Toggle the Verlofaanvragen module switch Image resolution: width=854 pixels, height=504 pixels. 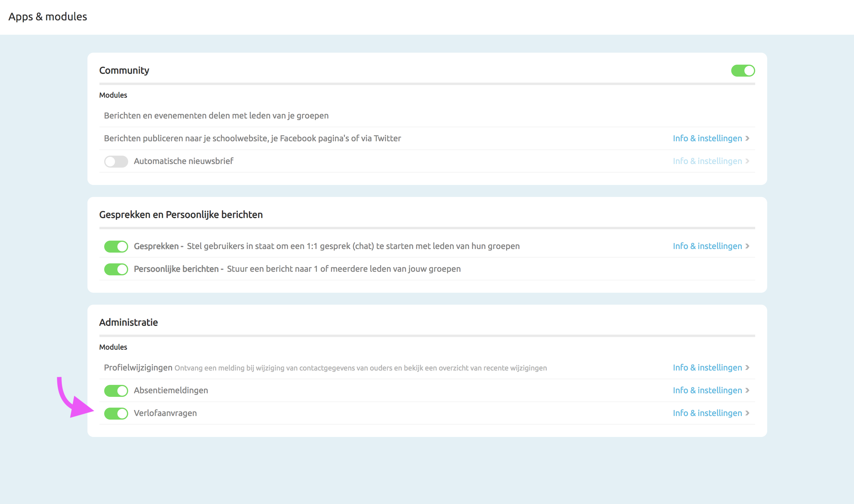click(116, 413)
